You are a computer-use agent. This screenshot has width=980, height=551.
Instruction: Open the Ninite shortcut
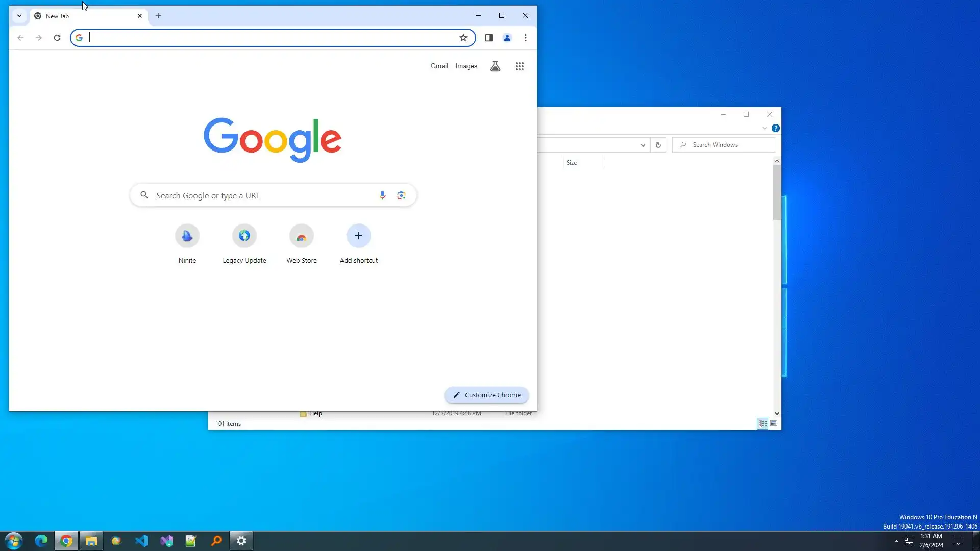point(187,236)
